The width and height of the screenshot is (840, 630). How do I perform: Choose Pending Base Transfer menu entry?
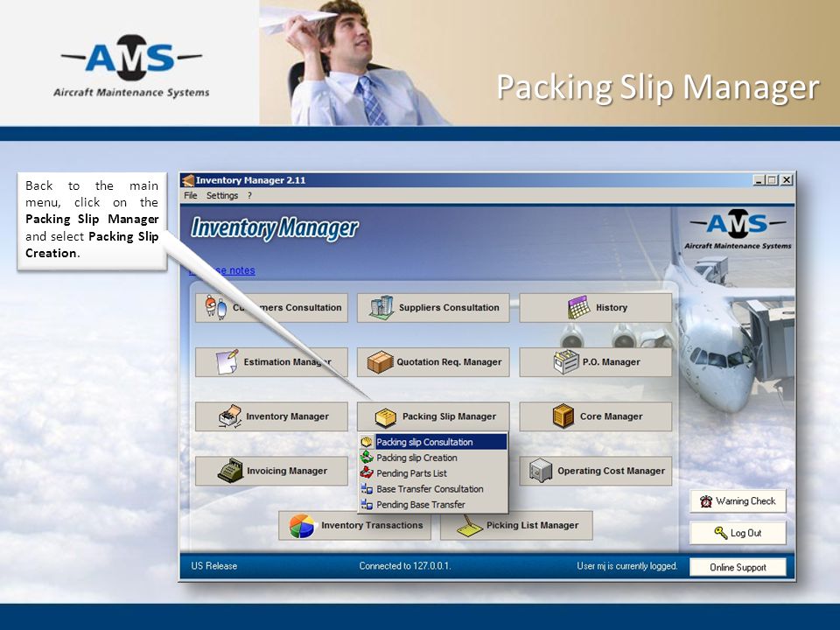point(433,504)
